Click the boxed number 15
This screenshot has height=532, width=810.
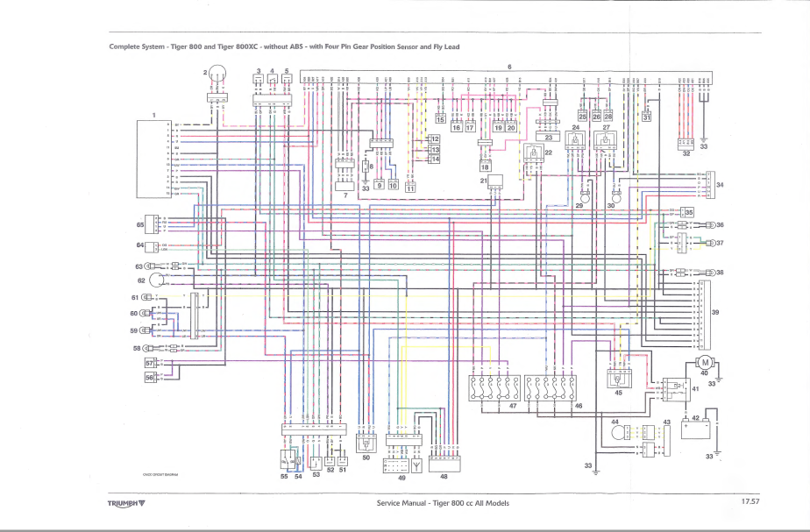(x=440, y=120)
